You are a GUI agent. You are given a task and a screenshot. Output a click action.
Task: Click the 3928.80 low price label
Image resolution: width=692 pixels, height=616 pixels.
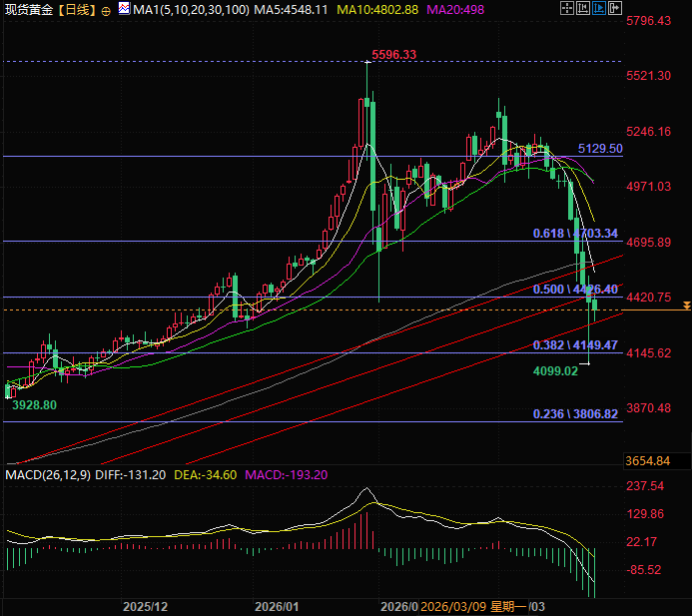pyautogui.click(x=34, y=405)
